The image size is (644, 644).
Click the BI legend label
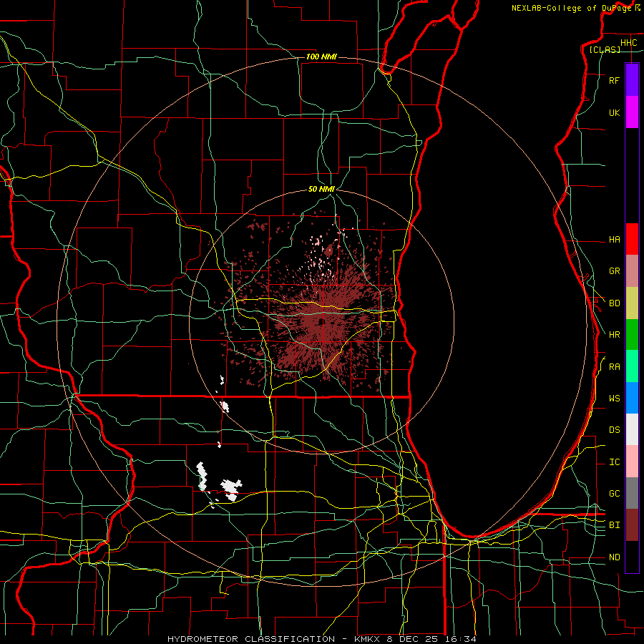tap(614, 525)
